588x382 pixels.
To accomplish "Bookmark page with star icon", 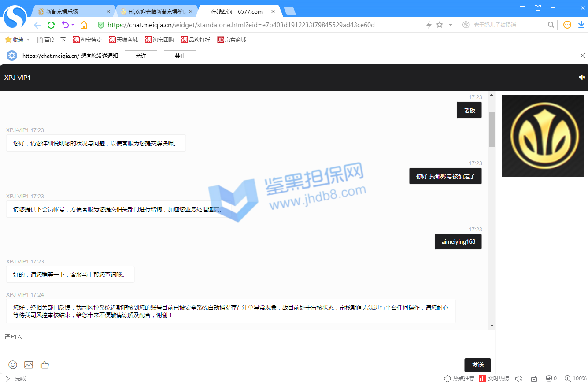I will [440, 25].
